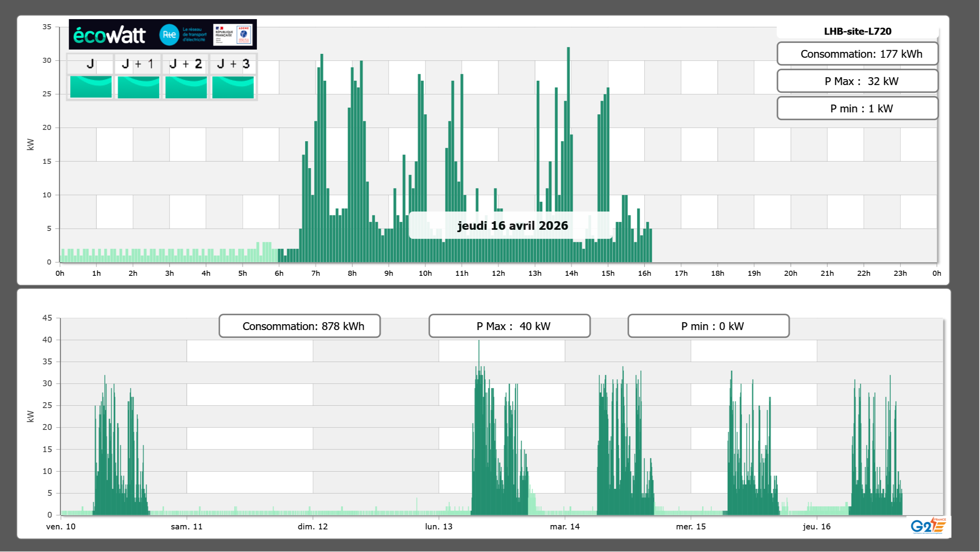Select the green signal under J + 3
The height and width of the screenshot is (552, 980).
pos(233,87)
